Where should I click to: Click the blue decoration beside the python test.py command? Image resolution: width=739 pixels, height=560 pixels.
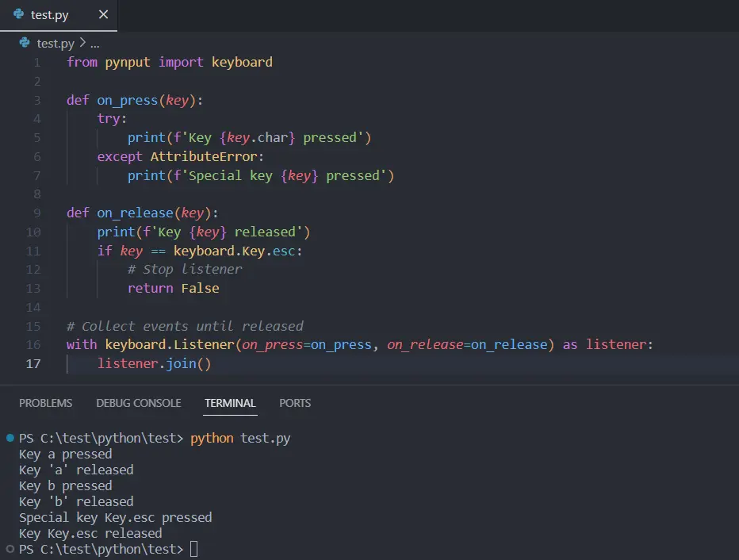tap(9, 437)
